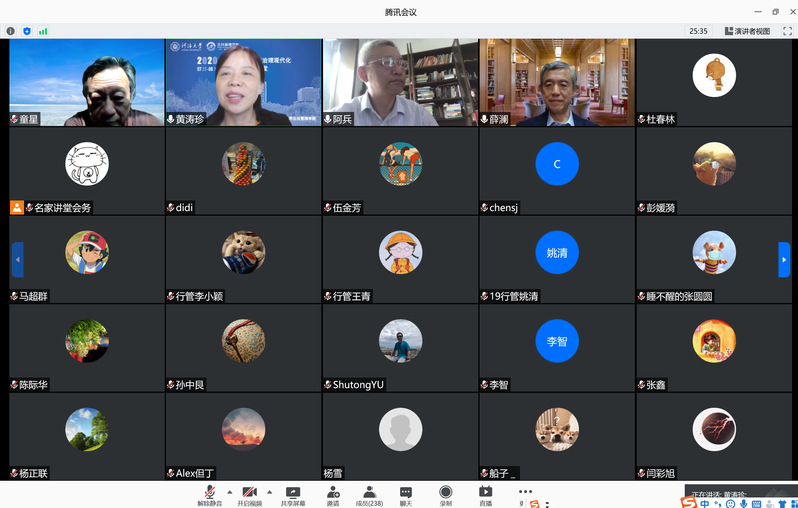
Task: Click the Sogou input method tray icon
Action: pos(689,502)
